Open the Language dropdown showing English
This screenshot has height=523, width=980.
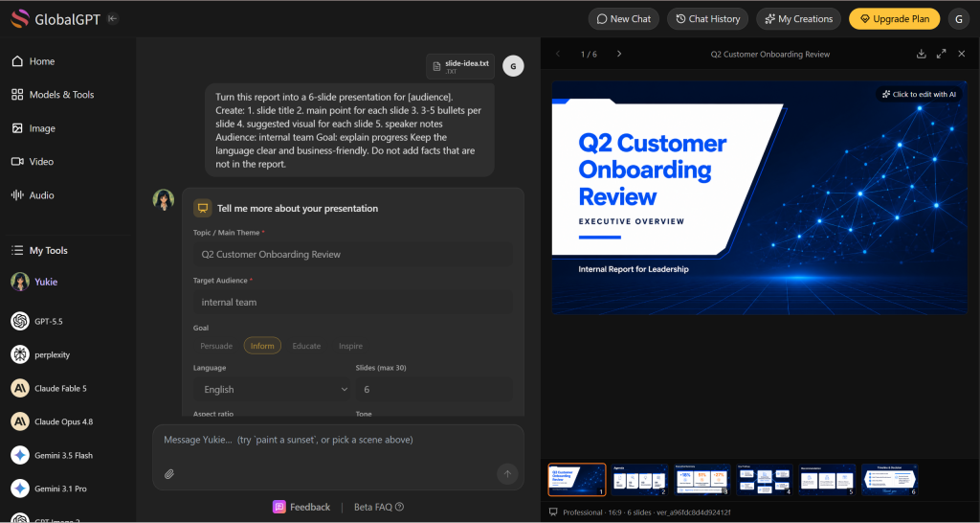click(272, 389)
